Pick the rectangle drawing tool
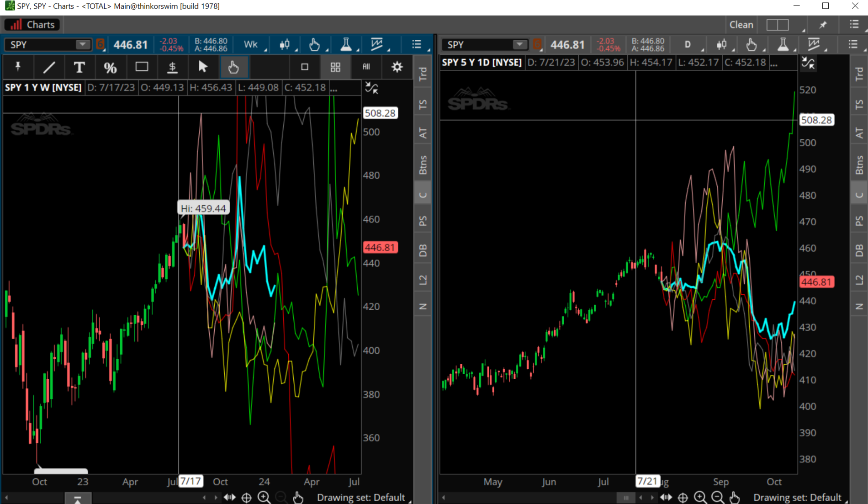The width and height of the screenshot is (868, 504). (x=142, y=67)
